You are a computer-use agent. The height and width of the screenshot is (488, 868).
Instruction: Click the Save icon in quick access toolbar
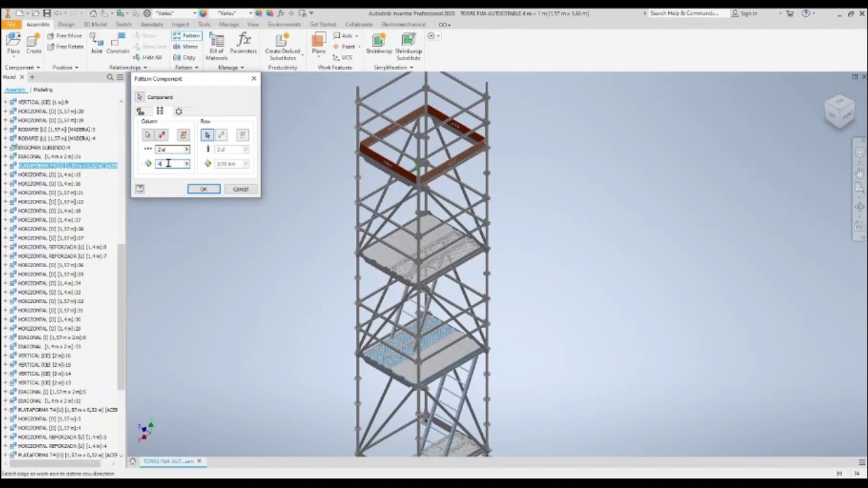46,13
